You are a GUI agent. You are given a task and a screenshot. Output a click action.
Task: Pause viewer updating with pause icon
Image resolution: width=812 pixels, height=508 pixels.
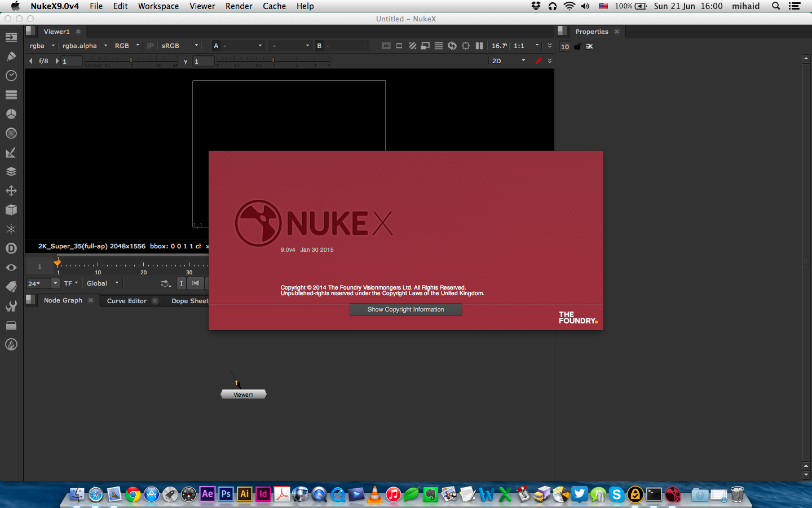click(479, 46)
